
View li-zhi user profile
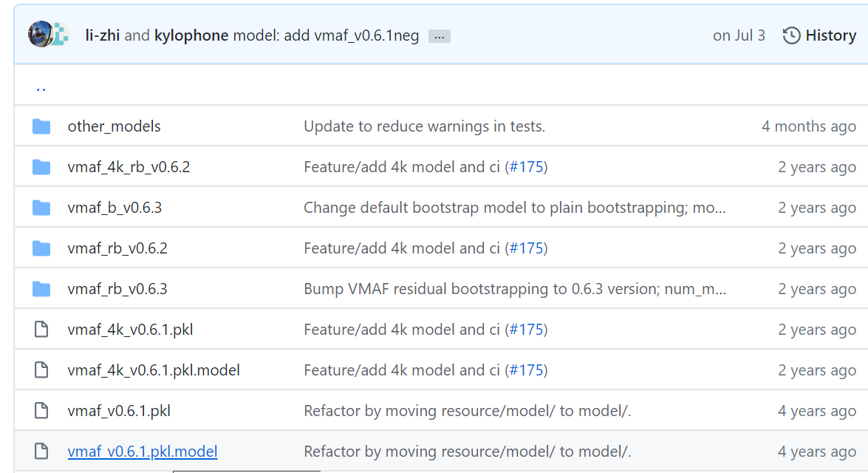(103, 35)
